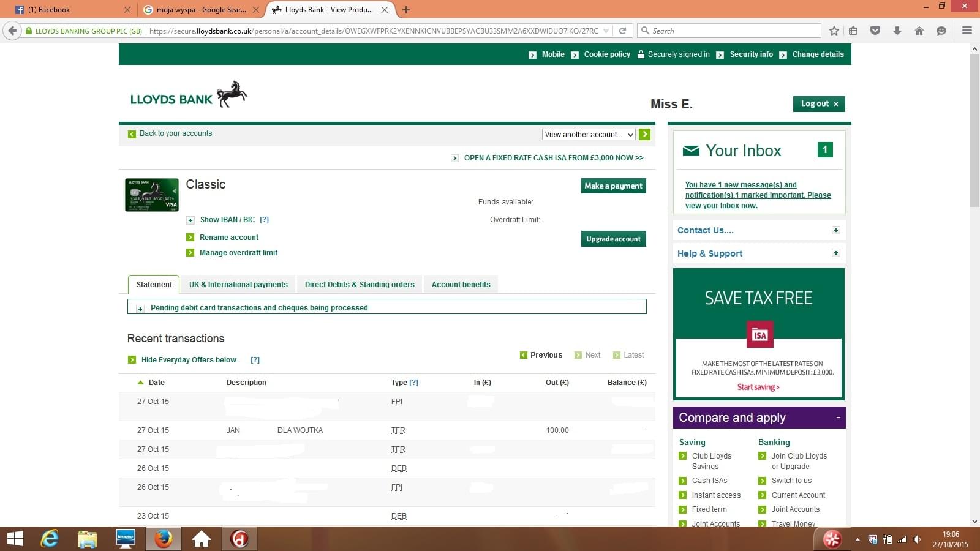The height and width of the screenshot is (551, 980).
Task: Open File Explorer from the taskbar
Action: coord(88,539)
